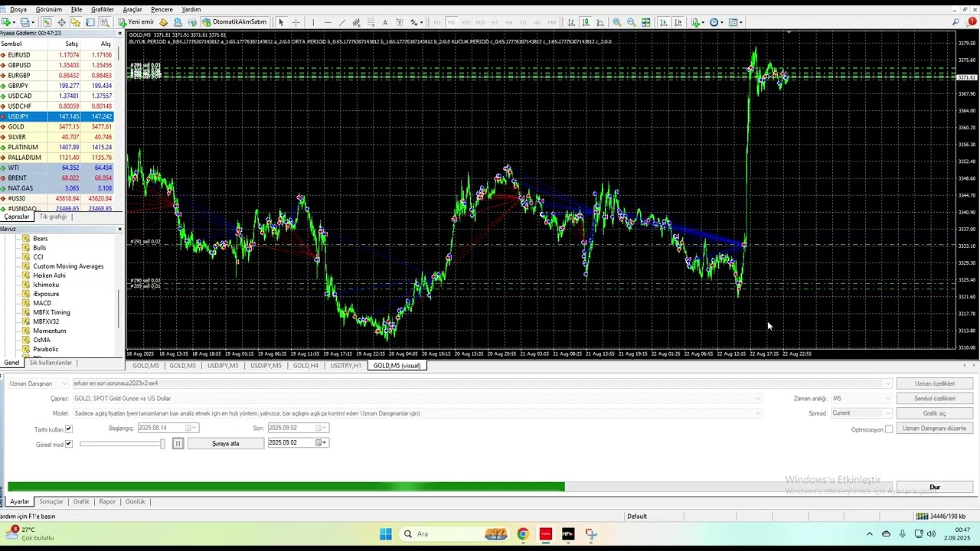
Task: Switch chart to line chart view
Action: pyautogui.click(x=599, y=22)
